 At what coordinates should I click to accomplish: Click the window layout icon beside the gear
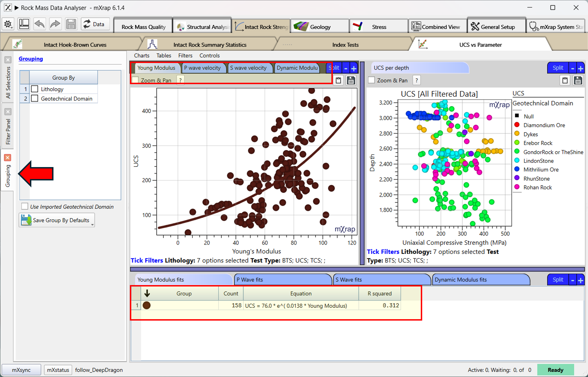[x=24, y=24]
